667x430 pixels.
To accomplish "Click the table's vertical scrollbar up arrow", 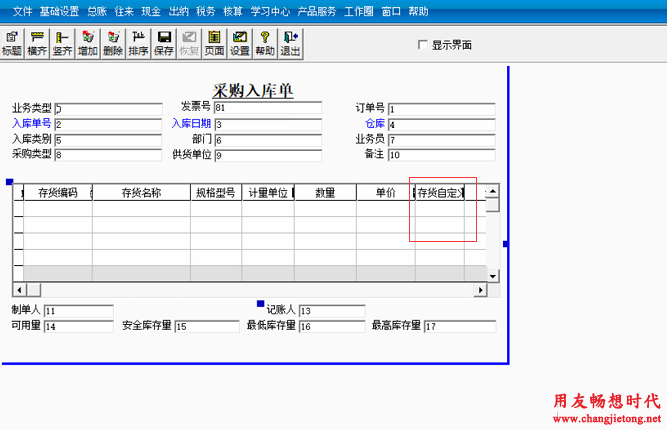I will pyautogui.click(x=493, y=191).
